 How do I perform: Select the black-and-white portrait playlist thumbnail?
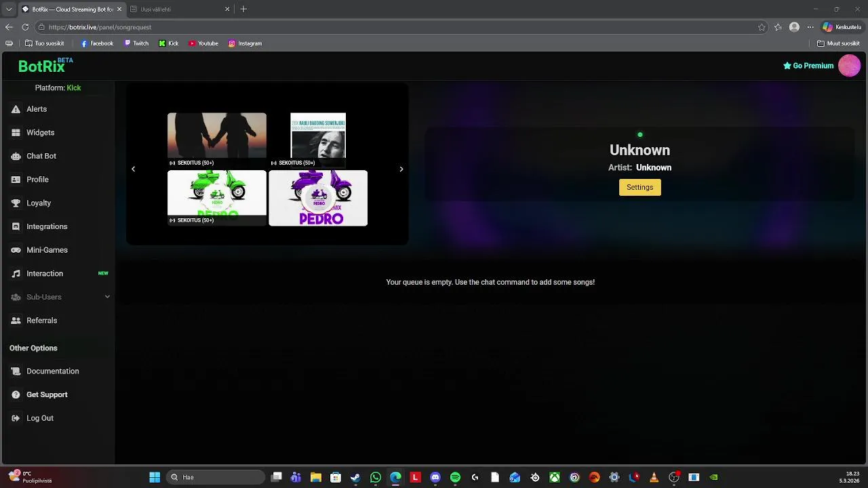click(318, 140)
